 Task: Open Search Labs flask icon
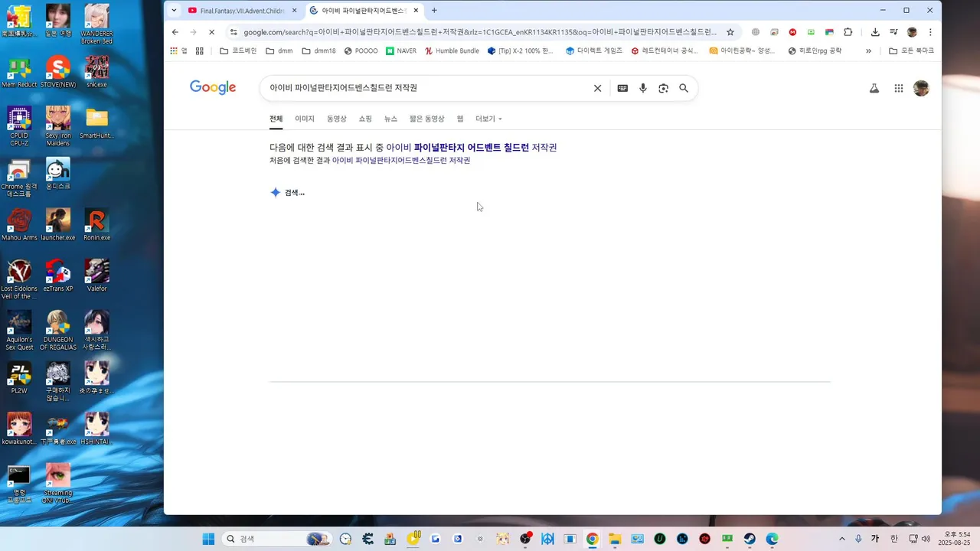click(x=874, y=88)
